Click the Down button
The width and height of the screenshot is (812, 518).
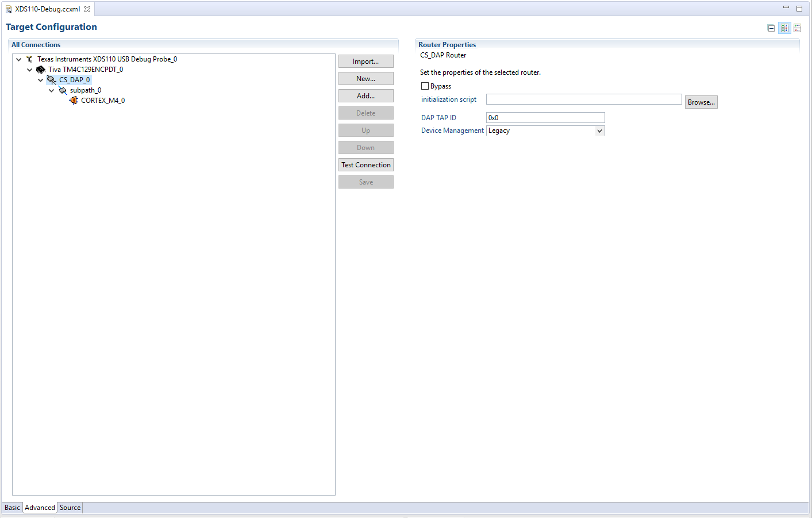365,148
